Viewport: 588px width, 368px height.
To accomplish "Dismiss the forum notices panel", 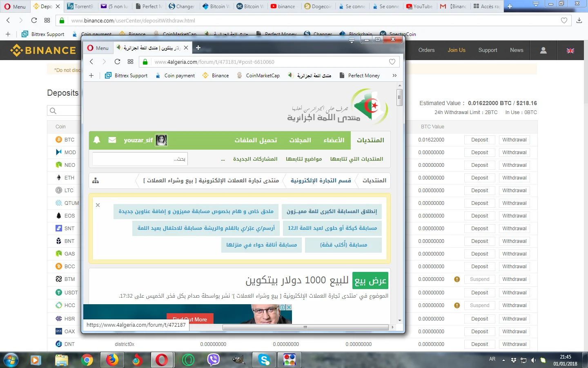I will point(98,205).
